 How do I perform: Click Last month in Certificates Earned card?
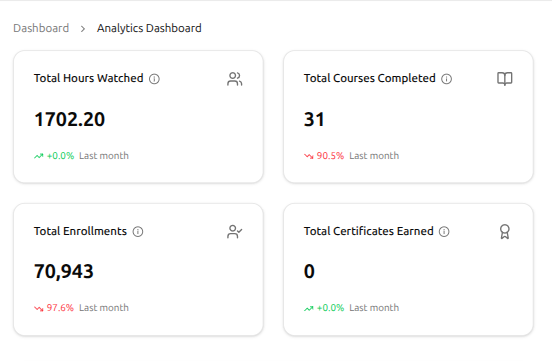coord(374,308)
